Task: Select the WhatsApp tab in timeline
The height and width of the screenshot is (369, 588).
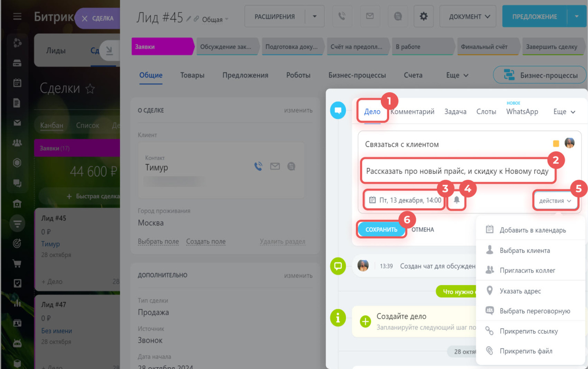Action: coord(522,112)
